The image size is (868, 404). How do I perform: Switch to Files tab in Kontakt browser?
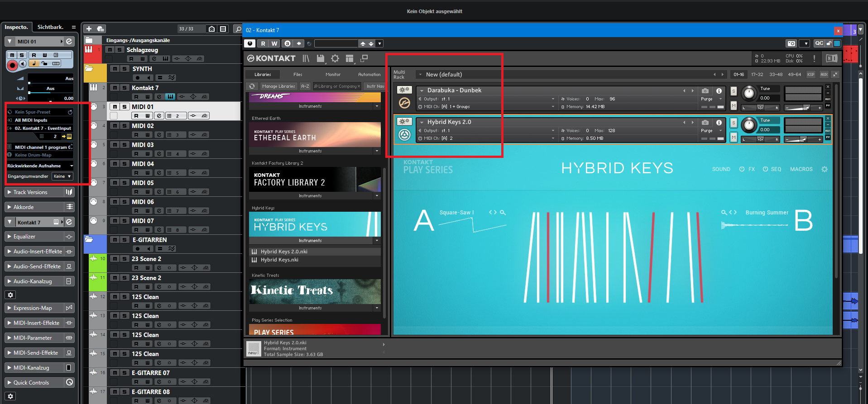297,74
